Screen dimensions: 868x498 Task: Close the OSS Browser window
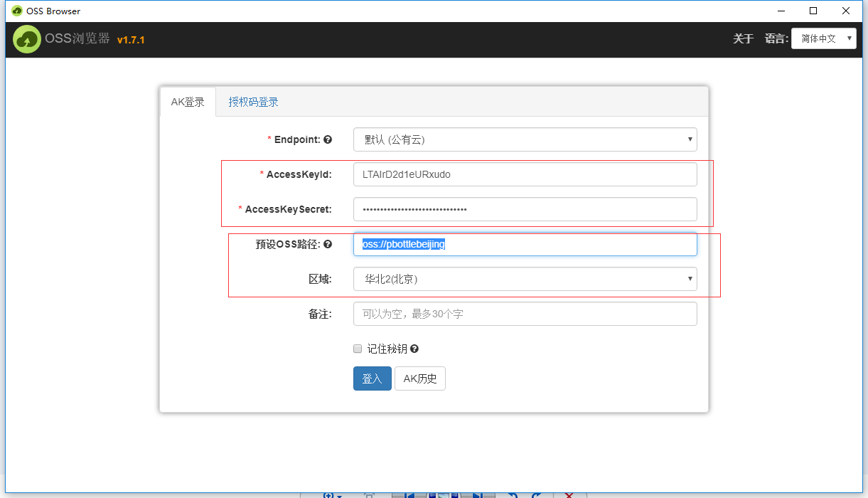[846, 11]
